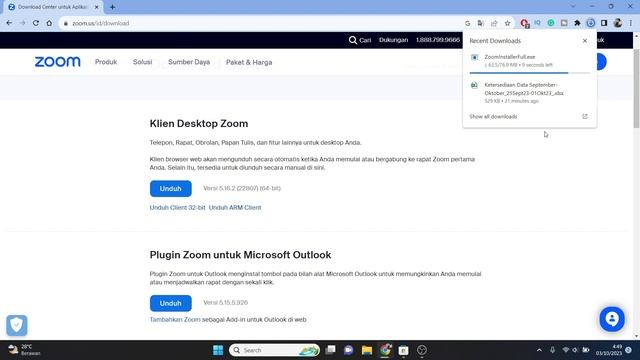Close the Download Center tab
Screen dimensions: 640x360
pyautogui.click(x=97, y=7)
